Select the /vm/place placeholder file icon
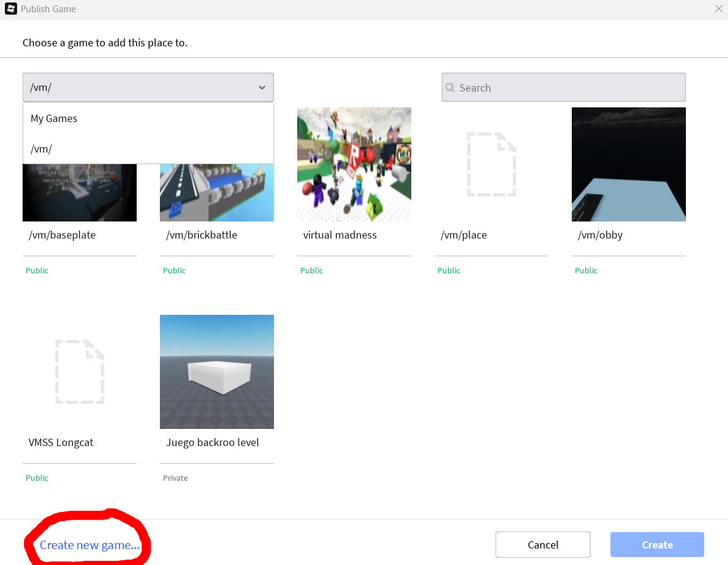This screenshot has height=565, width=728. pos(491,164)
